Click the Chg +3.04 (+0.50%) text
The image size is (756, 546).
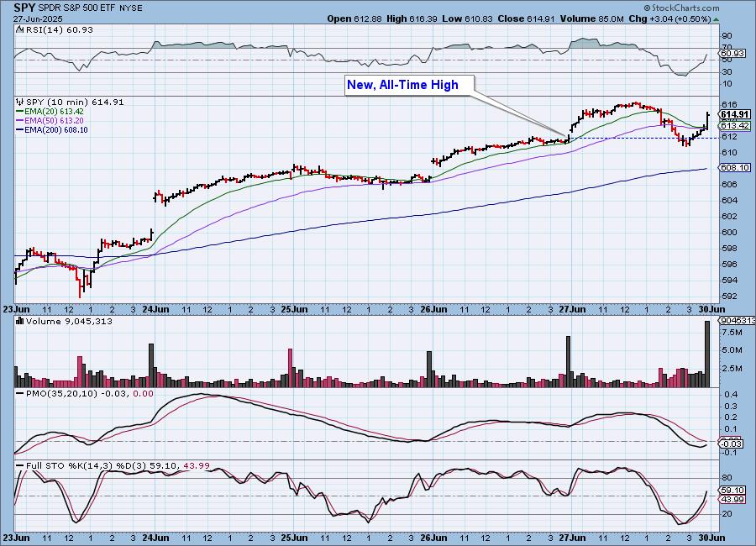pyautogui.click(x=669, y=18)
